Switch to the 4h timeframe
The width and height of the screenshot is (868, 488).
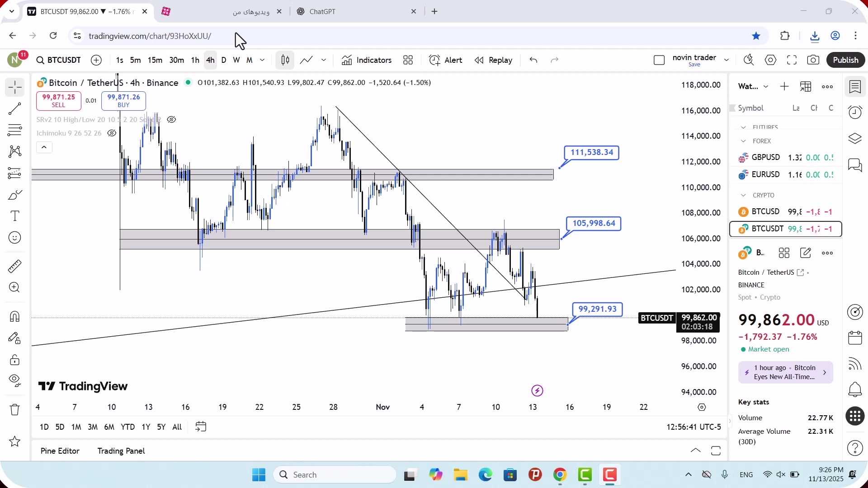[210, 60]
